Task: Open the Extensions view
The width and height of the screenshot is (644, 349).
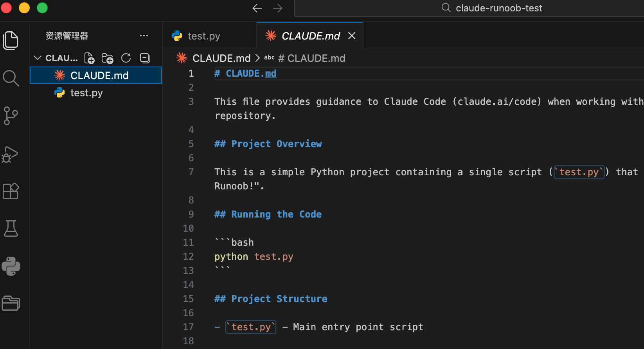Action: point(11,191)
